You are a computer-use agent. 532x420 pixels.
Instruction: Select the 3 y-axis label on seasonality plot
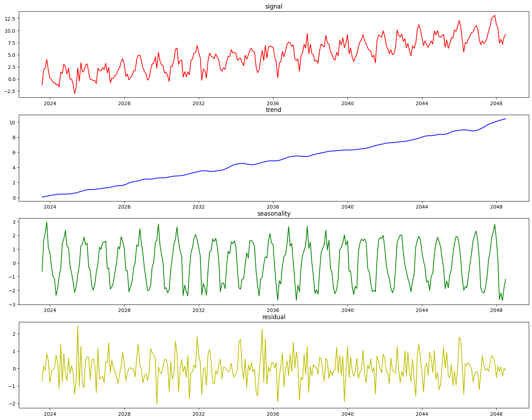13,222
